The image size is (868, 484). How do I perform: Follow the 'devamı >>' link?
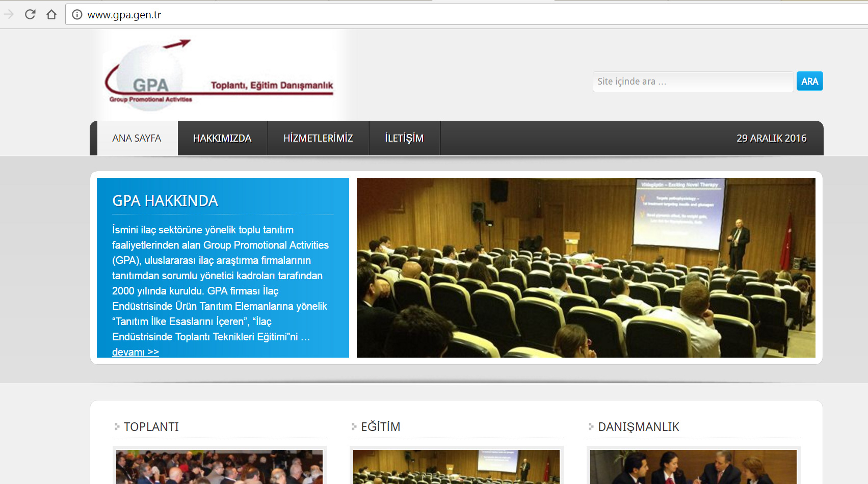[x=136, y=352]
